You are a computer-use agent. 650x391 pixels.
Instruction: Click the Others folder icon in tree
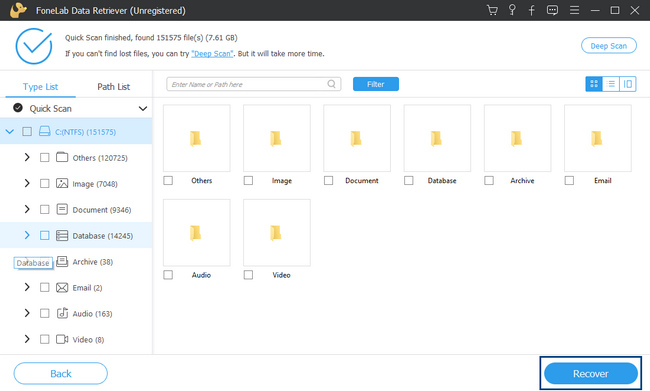pos(62,157)
